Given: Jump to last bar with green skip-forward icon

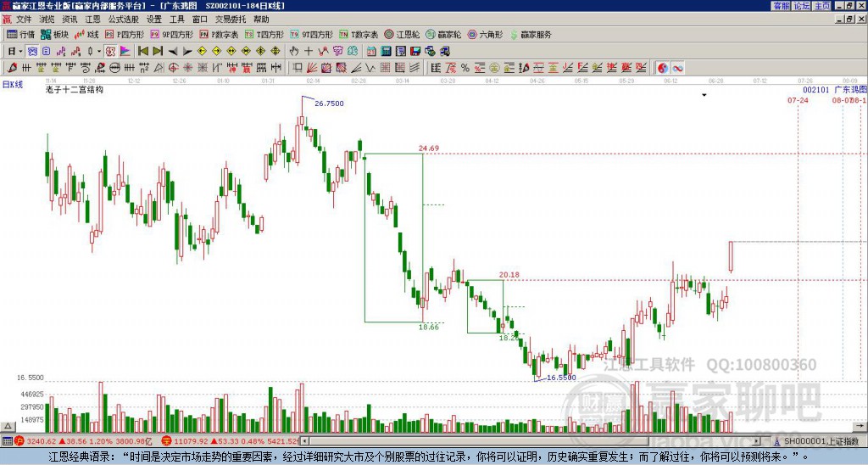Looking at the screenshot, I should (x=158, y=51).
